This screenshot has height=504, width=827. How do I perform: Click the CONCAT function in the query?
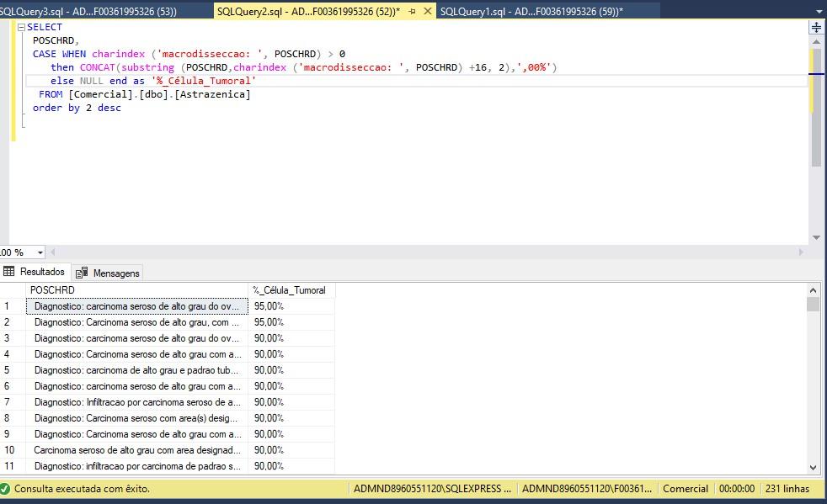(97, 67)
